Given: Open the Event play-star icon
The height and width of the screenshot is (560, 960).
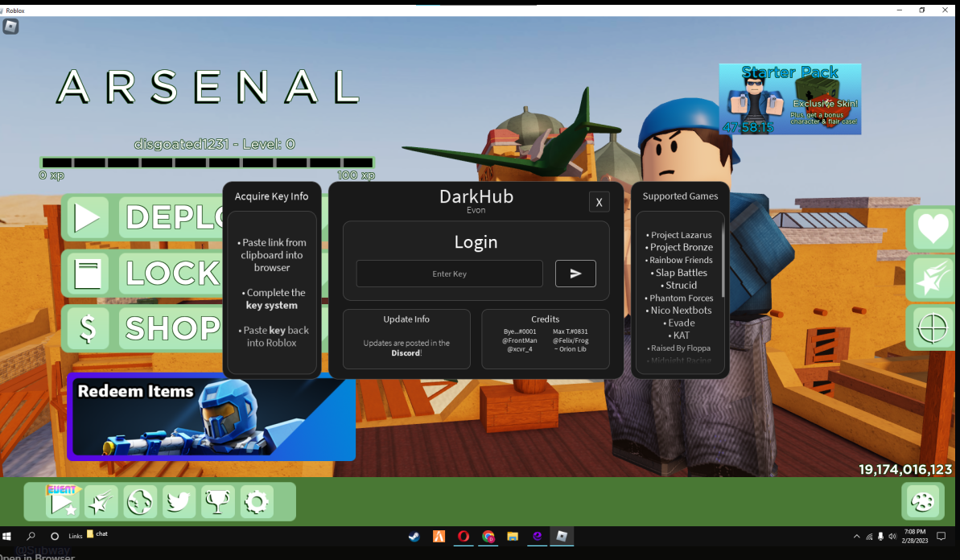Looking at the screenshot, I should click(x=62, y=502).
